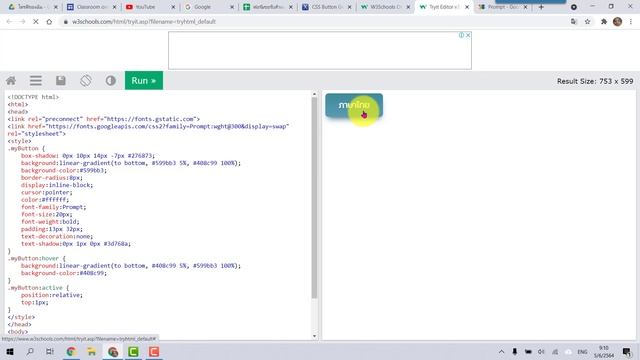This screenshot has height=360, width=640.
Task: Click the scroll up arrow of the code editor
Action: [314, 94]
